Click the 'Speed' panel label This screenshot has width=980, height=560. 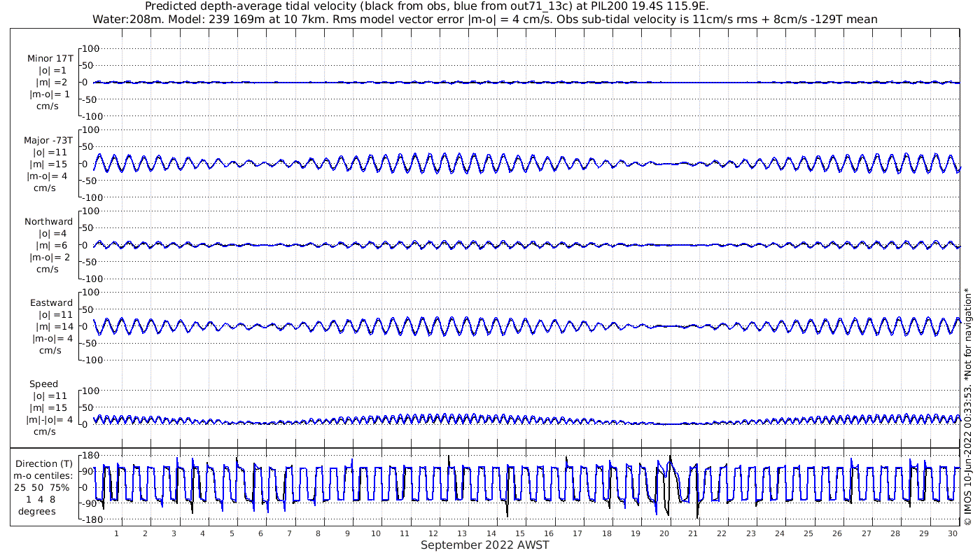43,384
